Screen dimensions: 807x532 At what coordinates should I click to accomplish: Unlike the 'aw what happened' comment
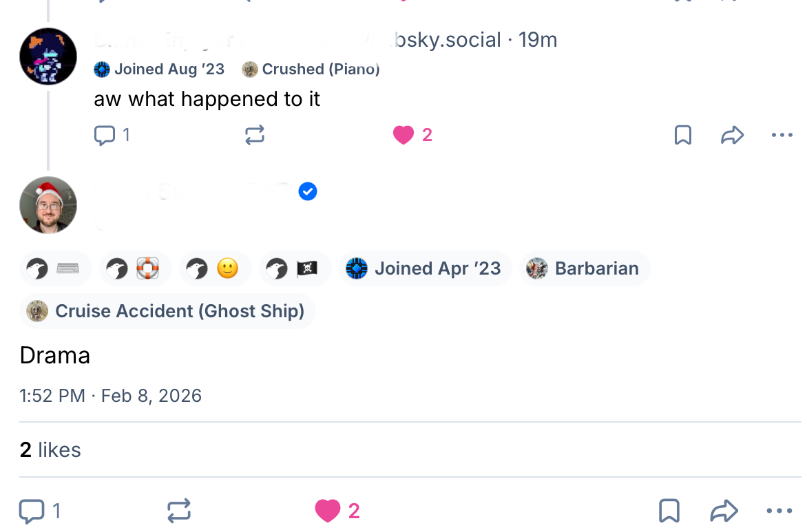click(x=403, y=135)
